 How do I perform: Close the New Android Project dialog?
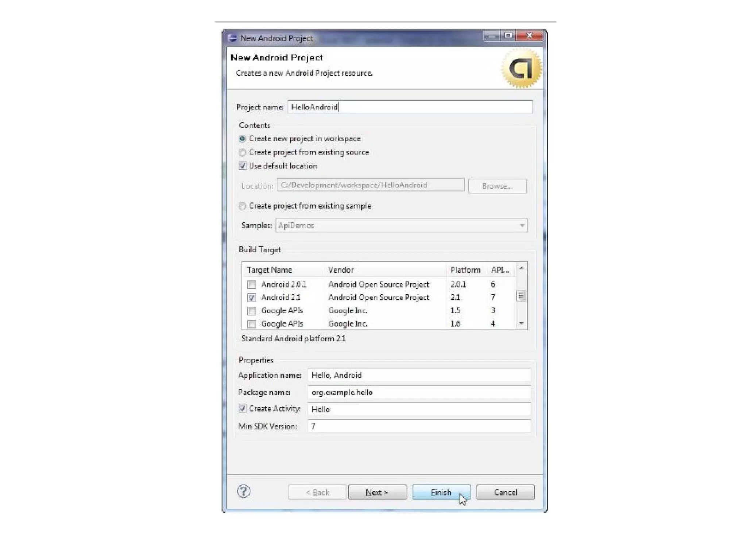530,35
